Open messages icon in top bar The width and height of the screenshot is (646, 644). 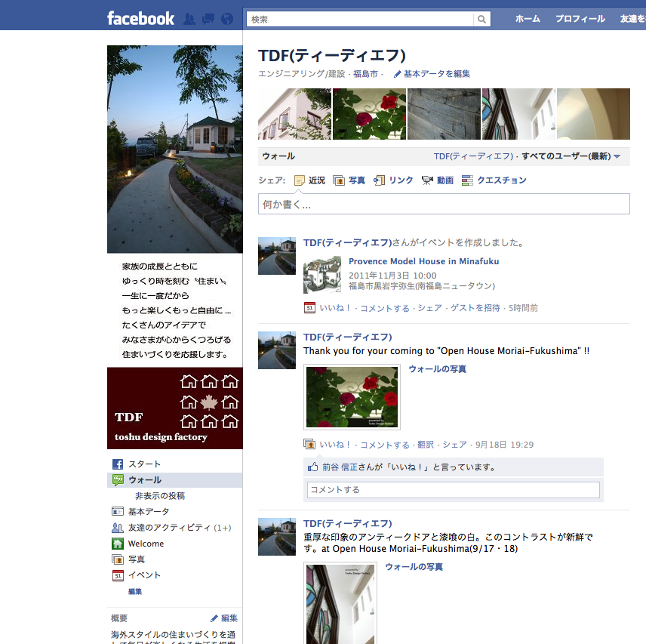point(208,19)
